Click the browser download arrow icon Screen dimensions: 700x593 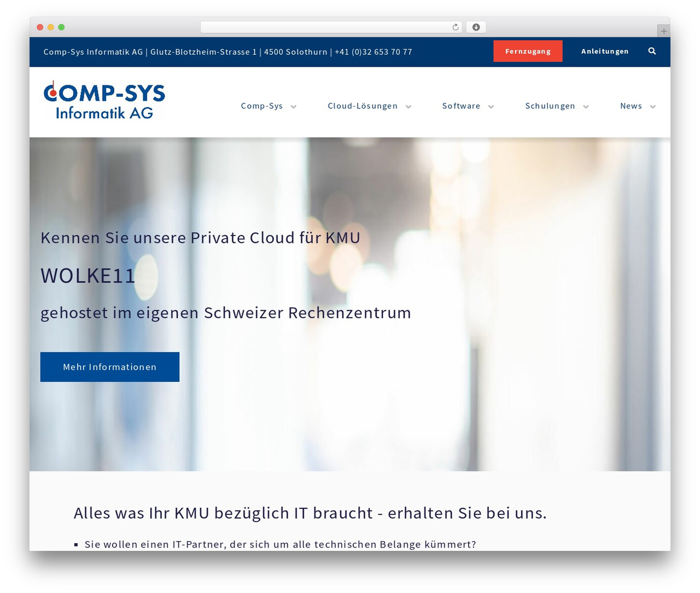(476, 27)
